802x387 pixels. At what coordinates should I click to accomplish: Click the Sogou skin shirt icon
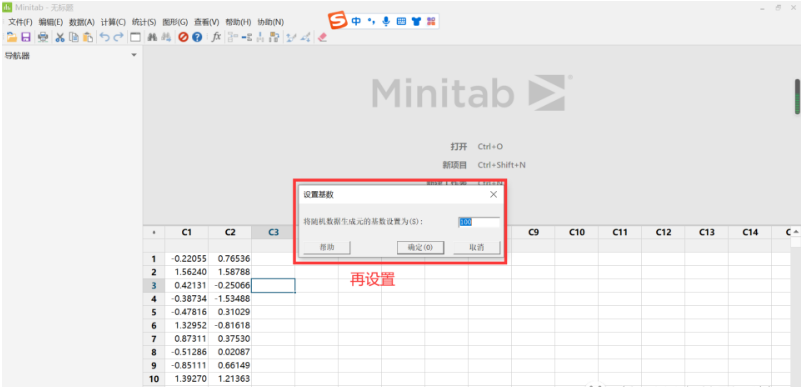coord(416,21)
